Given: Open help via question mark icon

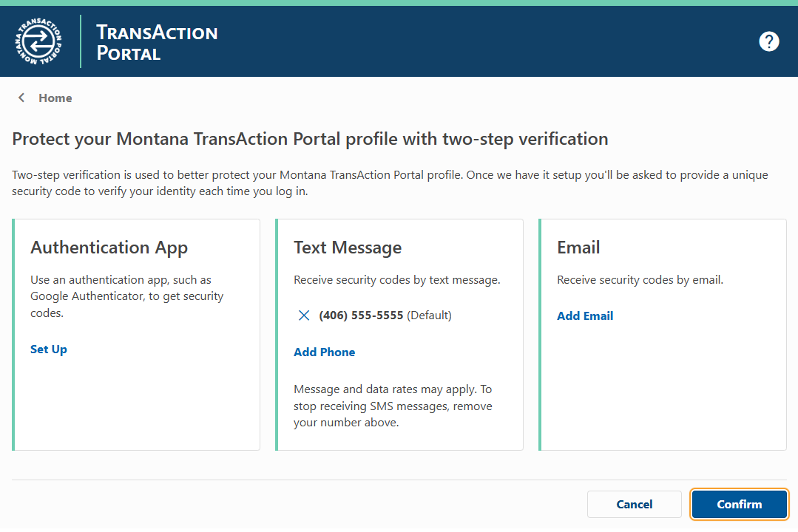Looking at the screenshot, I should pos(769,41).
